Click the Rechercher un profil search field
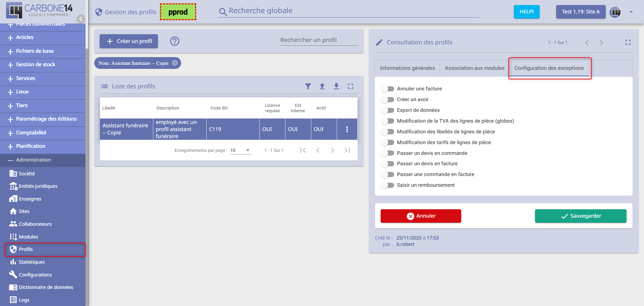644x306 pixels. coord(319,40)
